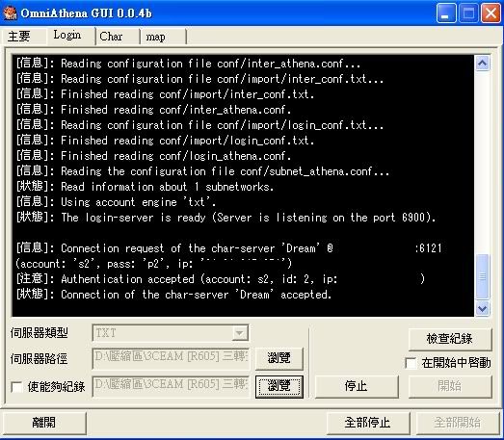
Task: Click log line "Connection of the char-server 'Dream' accepted"
Action: 173,295
